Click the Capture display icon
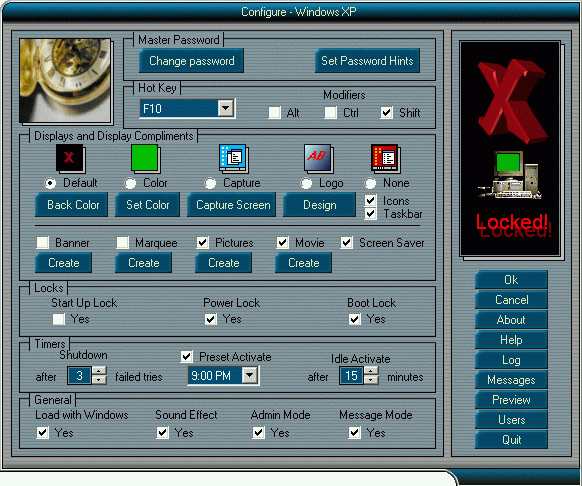582x486 pixels. [x=233, y=158]
